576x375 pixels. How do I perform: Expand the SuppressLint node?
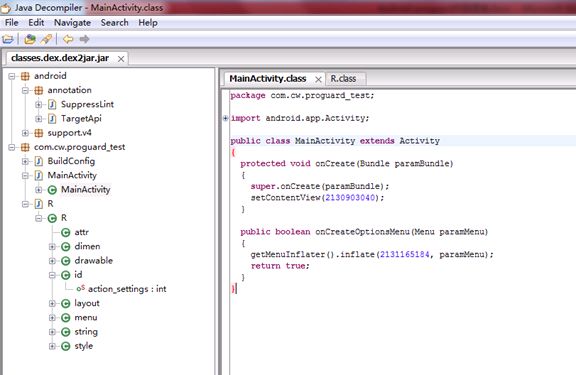pyautogui.click(x=39, y=105)
